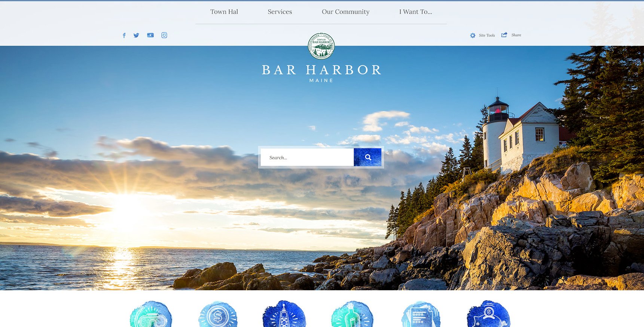Open the Facebook page icon

pyautogui.click(x=124, y=36)
